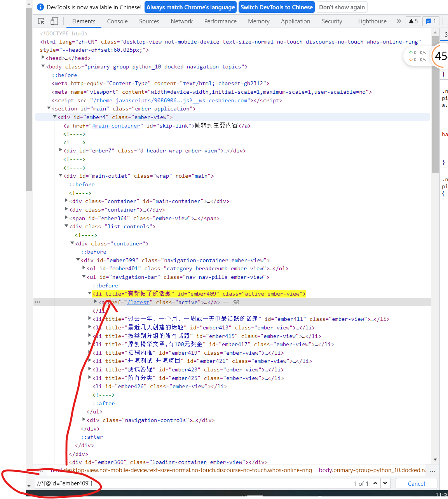Select the meta viewport row
The image size is (448, 499).
212,92
